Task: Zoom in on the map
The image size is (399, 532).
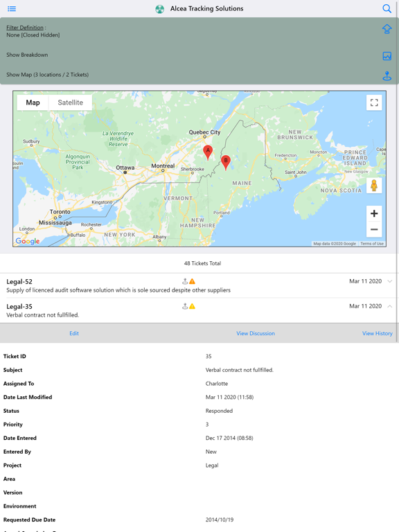Action: coord(374,213)
